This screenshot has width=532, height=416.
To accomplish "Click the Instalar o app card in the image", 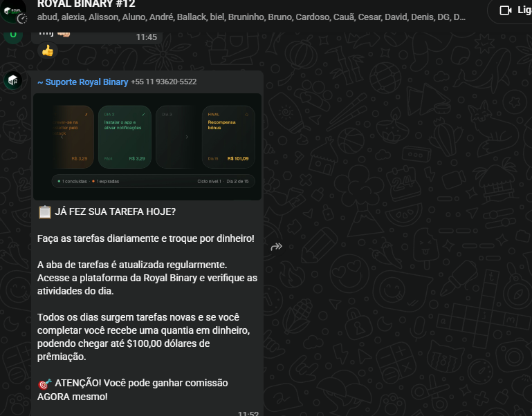I will pyautogui.click(x=125, y=137).
